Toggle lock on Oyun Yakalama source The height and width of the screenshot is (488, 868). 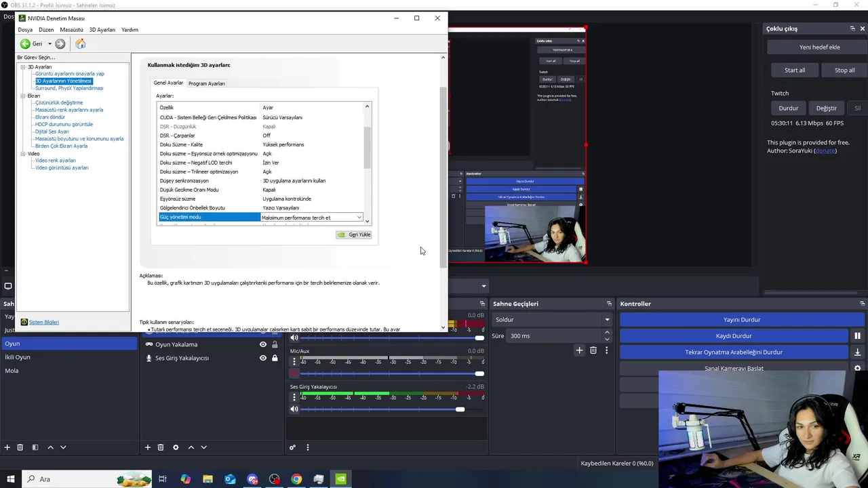[x=275, y=344]
